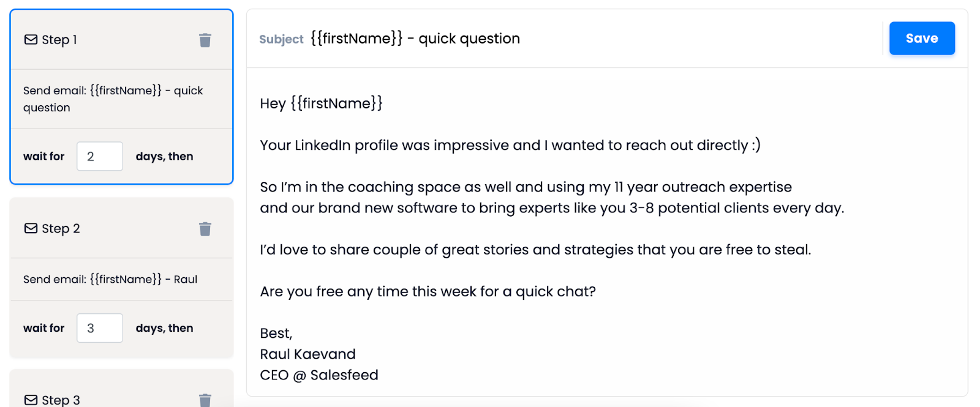Screen dimensions: 980x407
Task: Open 'Send email: {{firstName}} - Raul' step details
Action: click(x=110, y=279)
